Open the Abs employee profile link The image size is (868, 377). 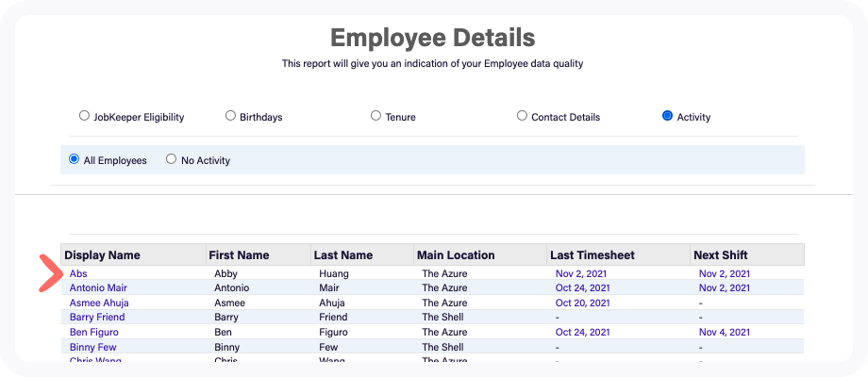pyautogui.click(x=78, y=273)
